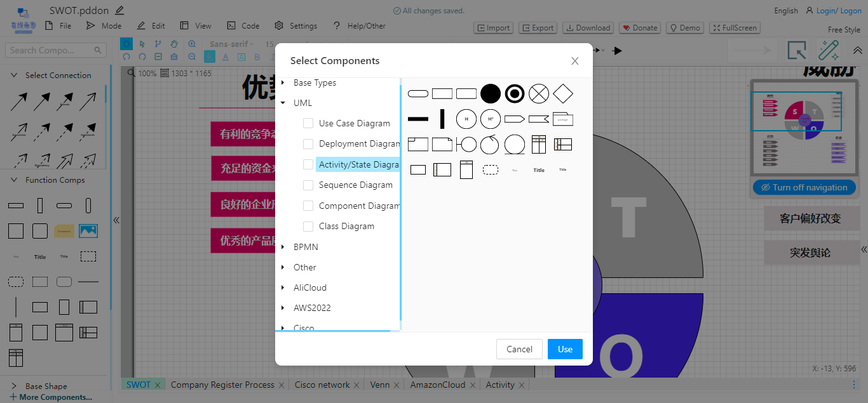
Task: Open the Sans-serif font dropdown
Action: click(230, 43)
